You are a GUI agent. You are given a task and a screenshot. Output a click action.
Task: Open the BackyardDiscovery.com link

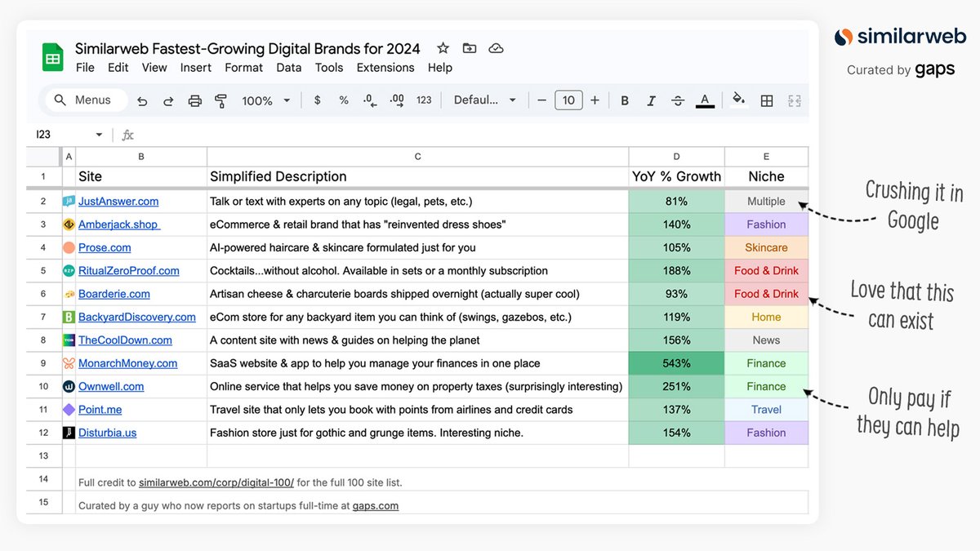pos(137,317)
